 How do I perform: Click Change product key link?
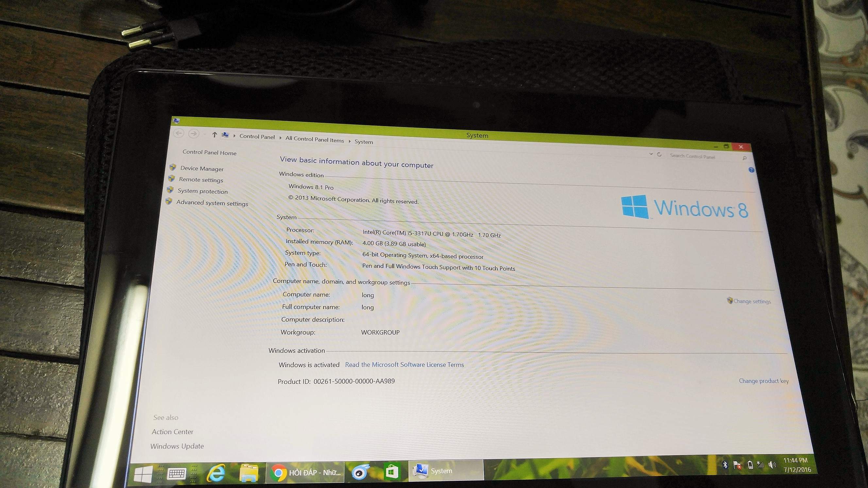(x=763, y=381)
